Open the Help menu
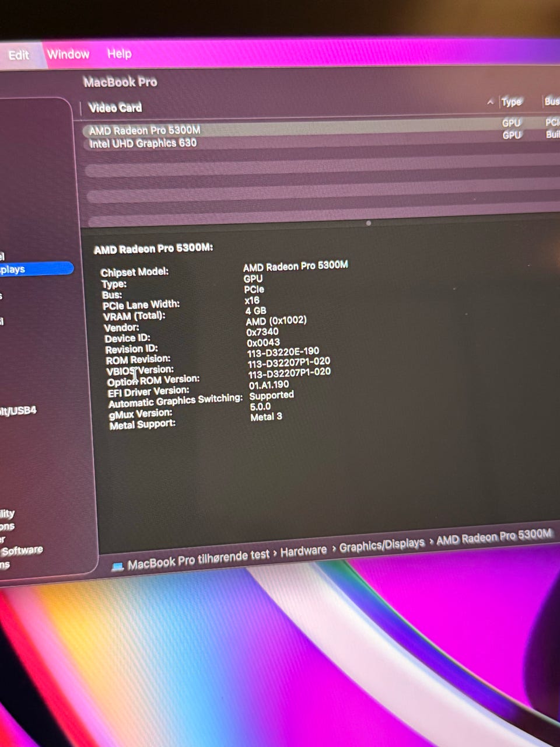The image size is (560, 747). tap(120, 54)
